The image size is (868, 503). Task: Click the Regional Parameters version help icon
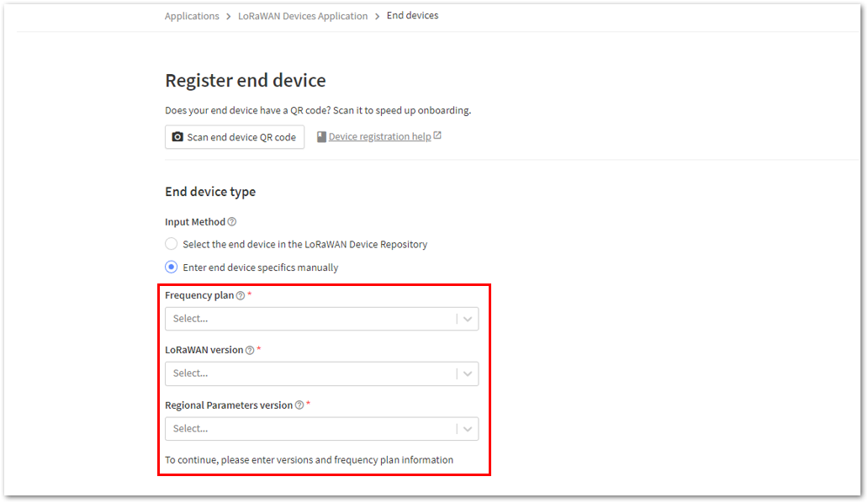click(299, 405)
